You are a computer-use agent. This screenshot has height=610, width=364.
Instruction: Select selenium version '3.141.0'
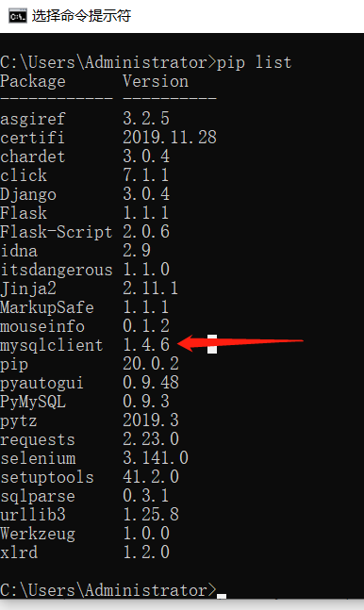[x=156, y=458]
